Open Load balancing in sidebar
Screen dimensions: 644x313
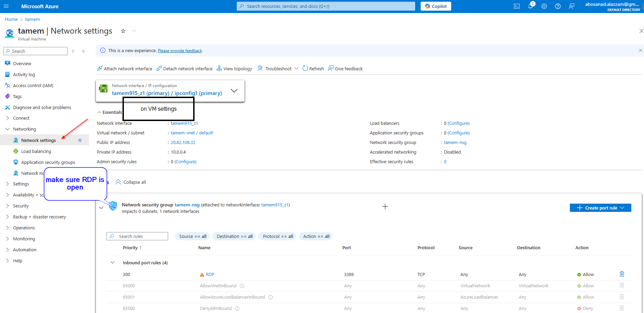(x=36, y=151)
